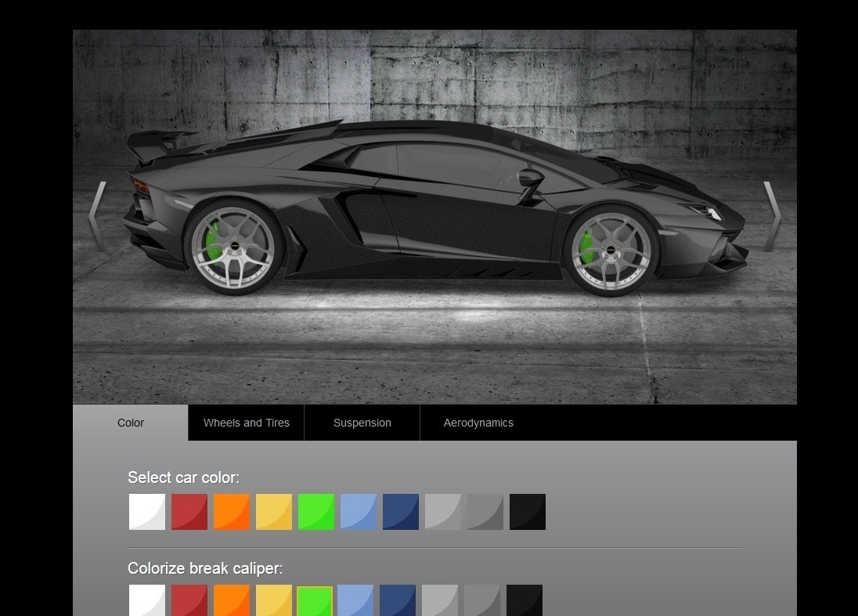Switch to Wheels and Tires tab
The height and width of the screenshot is (616, 858).
coord(247,423)
